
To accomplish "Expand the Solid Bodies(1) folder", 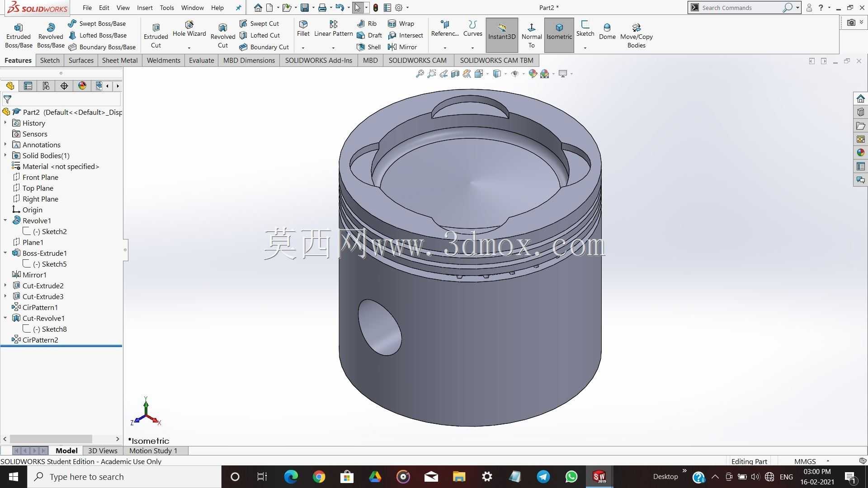I will [x=5, y=155].
